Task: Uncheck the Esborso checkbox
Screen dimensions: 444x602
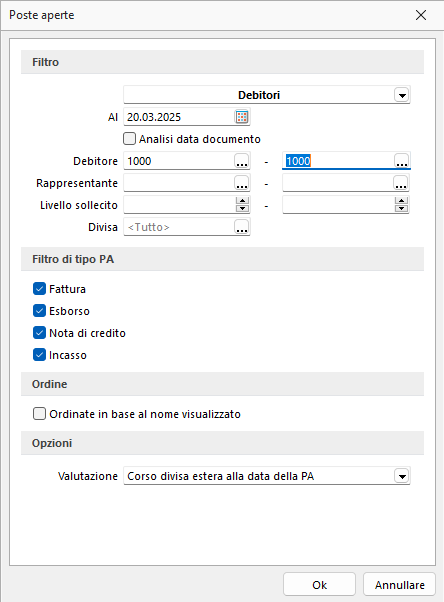Action: point(39,311)
